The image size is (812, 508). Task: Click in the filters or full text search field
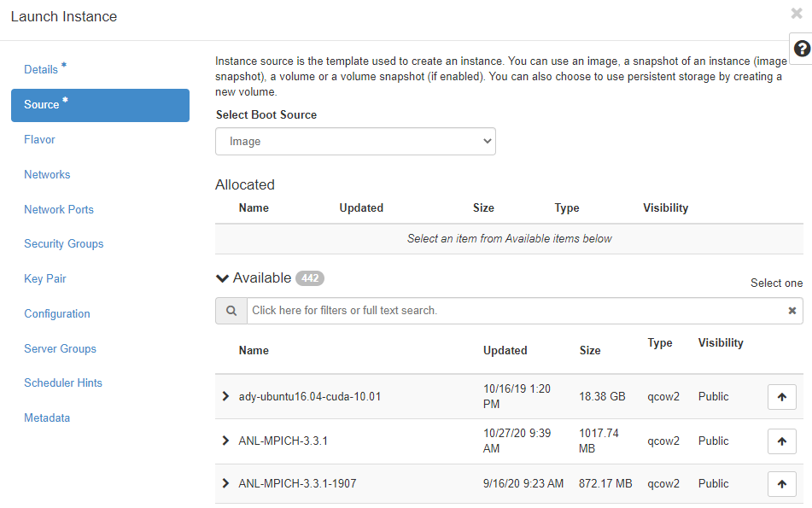pos(512,311)
